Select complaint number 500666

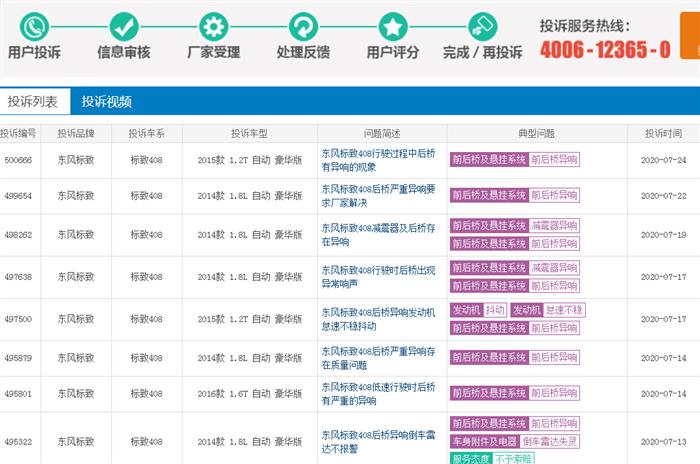(x=18, y=160)
